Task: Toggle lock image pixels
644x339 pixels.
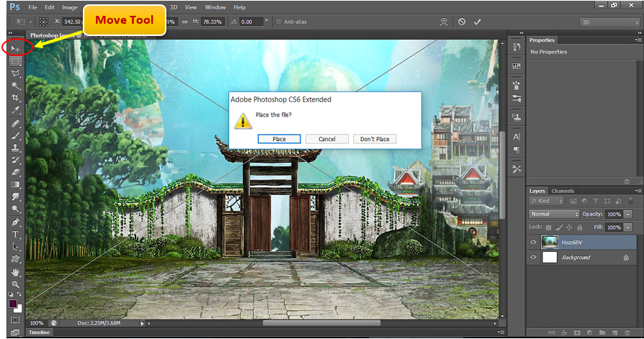Action: click(x=559, y=227)
